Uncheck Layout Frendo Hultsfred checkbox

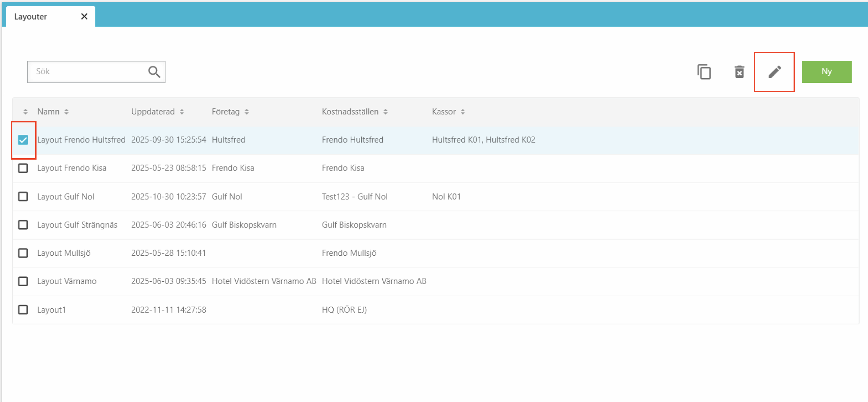(x=23, y=140)
